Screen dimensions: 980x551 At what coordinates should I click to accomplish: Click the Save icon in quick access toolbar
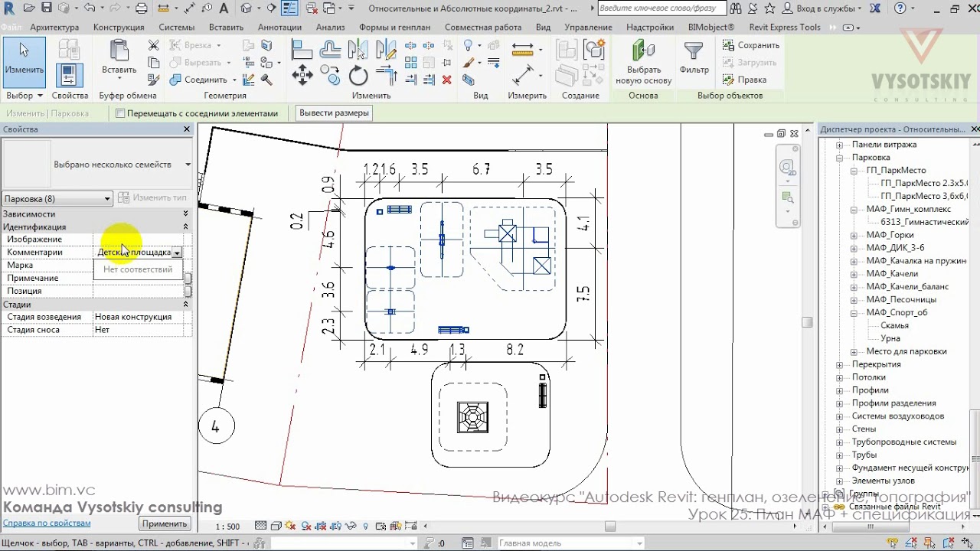pyautogui.click(x=47, y=8)
